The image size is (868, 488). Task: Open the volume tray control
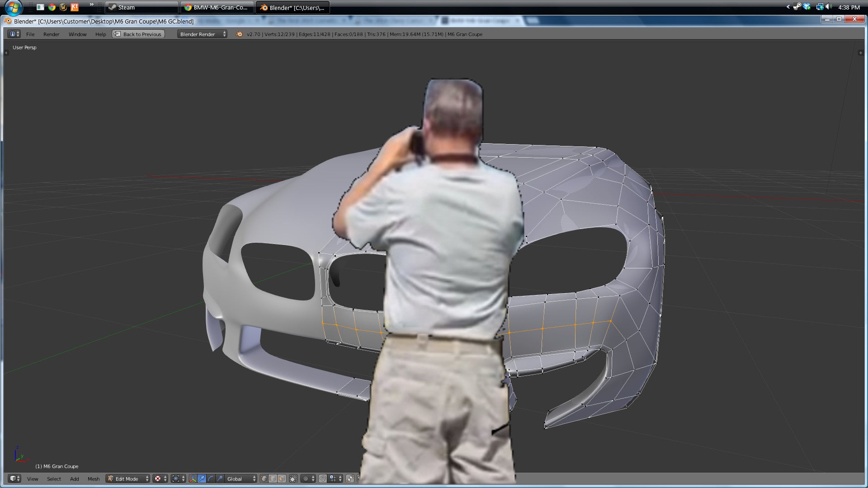click(x=829, y=7)
